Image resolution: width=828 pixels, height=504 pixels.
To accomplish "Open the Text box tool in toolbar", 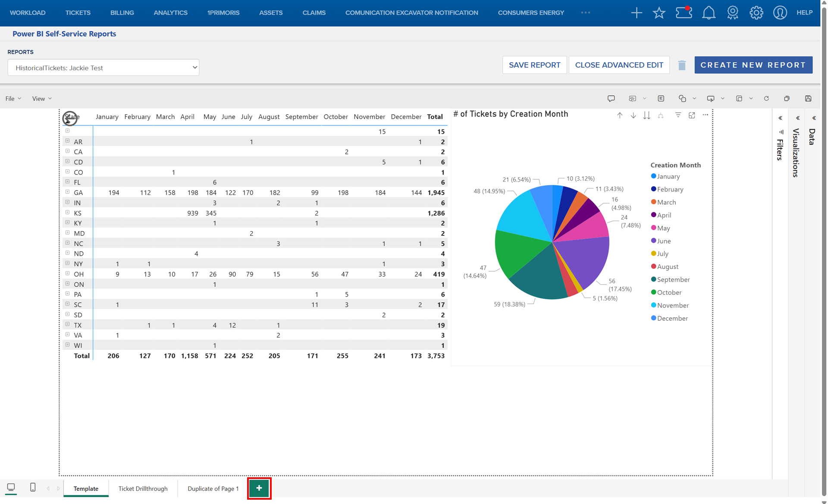I will pyautogui.click(x=661, y=99).
